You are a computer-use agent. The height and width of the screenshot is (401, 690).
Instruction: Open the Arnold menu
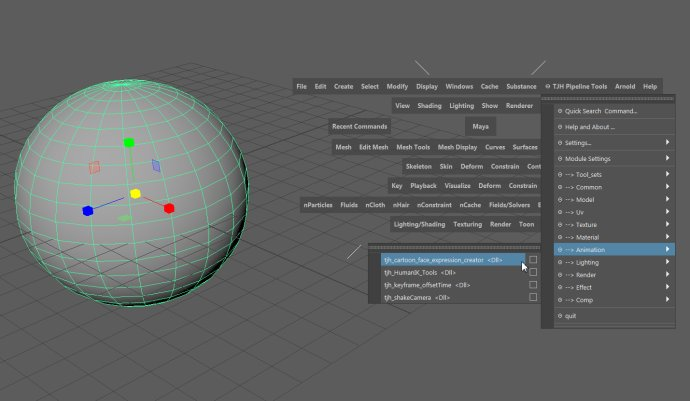[x=625, y=87]
